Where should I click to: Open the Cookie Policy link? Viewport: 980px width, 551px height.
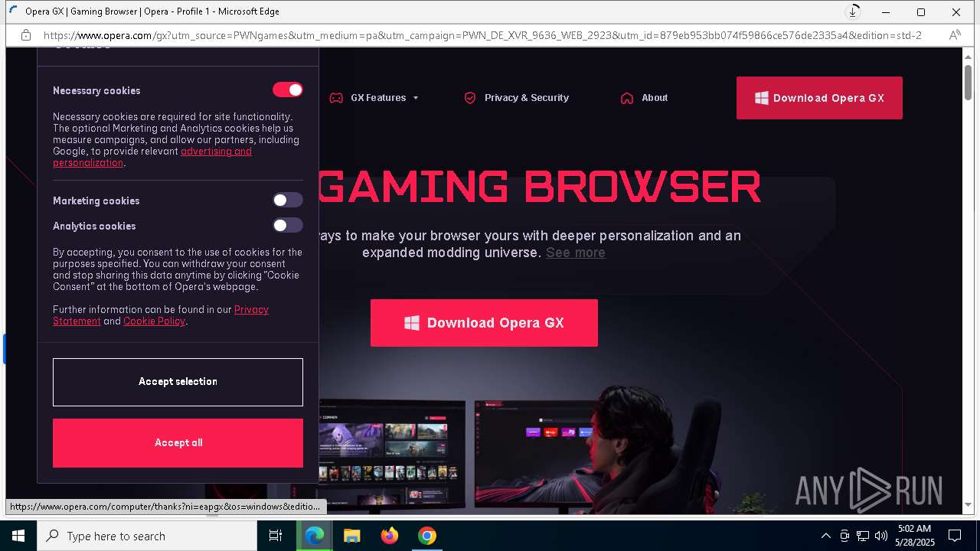155,321
